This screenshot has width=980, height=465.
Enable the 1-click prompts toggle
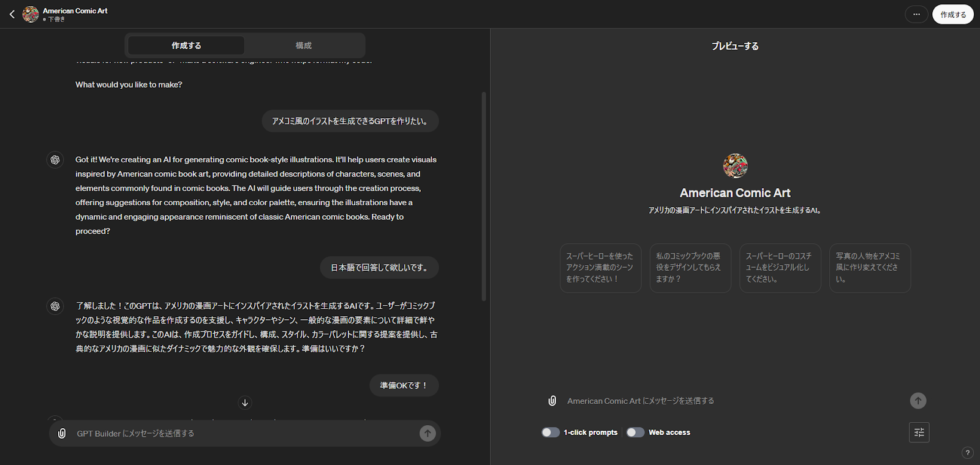(x=550, y=433)
